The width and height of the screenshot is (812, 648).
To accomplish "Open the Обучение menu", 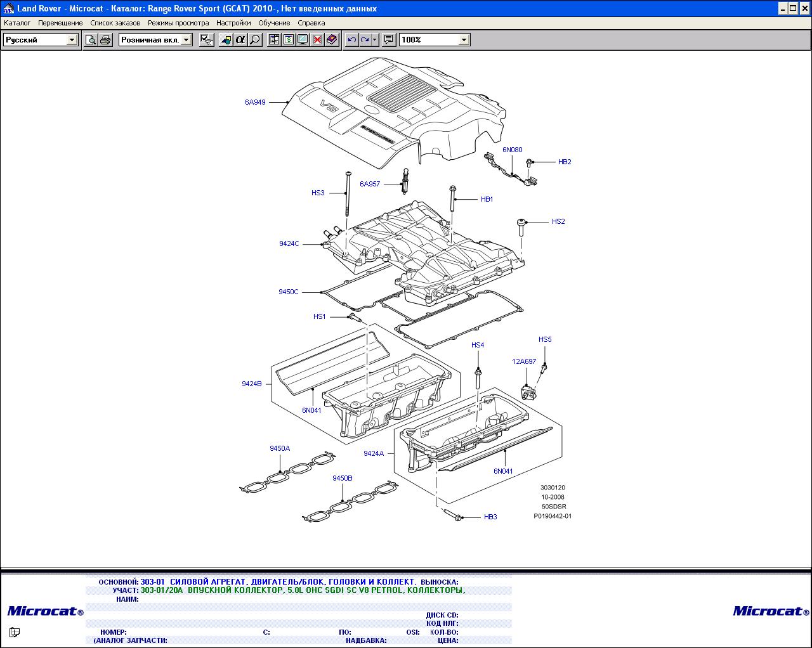I will click(x=274, y=23).
